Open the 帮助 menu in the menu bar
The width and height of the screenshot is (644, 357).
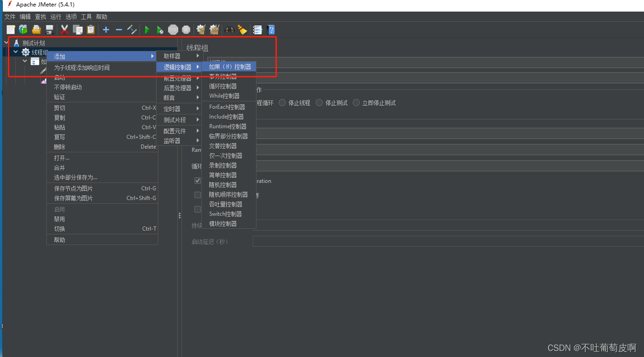(x=102, y=17)
